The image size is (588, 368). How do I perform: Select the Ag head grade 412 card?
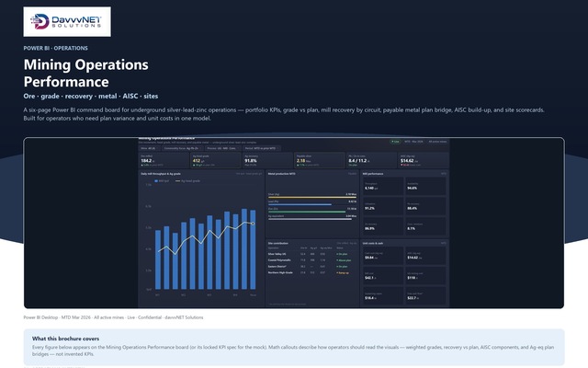[216, 160]
